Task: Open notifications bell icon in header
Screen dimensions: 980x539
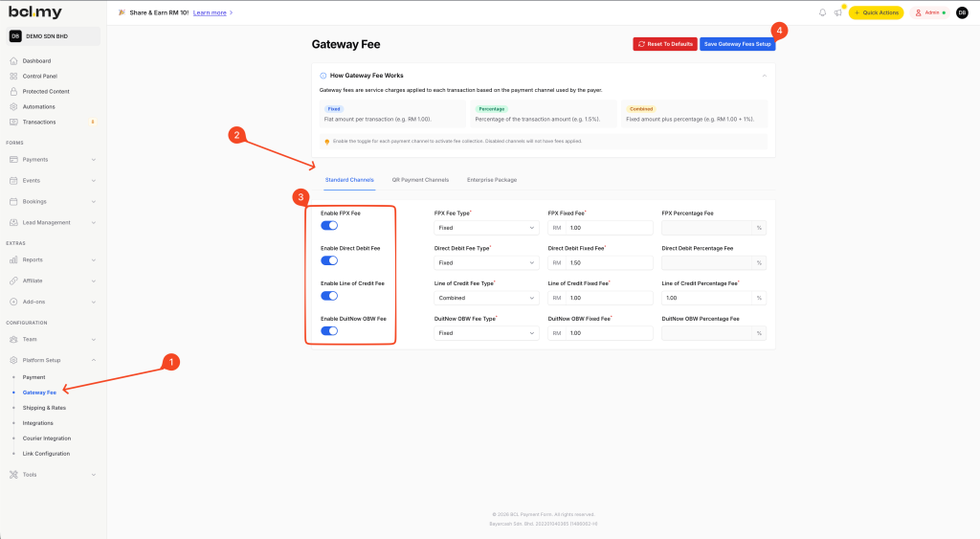Action: click(822, 12)
